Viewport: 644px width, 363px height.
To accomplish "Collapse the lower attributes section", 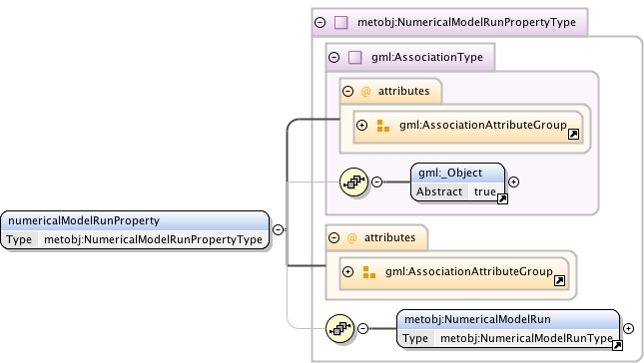I will pyautogui.click(x=333, y=237).
